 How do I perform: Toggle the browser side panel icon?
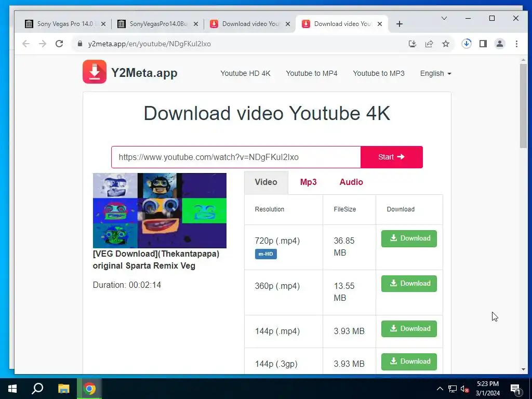pos(483,44)
